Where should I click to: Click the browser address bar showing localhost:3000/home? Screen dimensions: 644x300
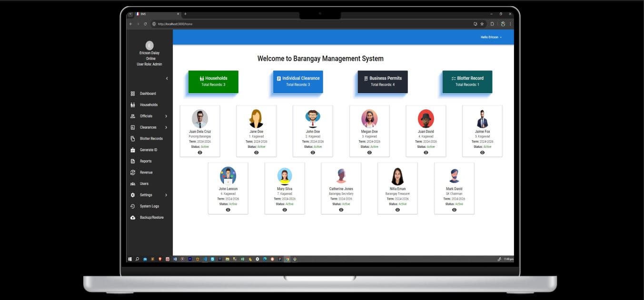coord(176,24)
